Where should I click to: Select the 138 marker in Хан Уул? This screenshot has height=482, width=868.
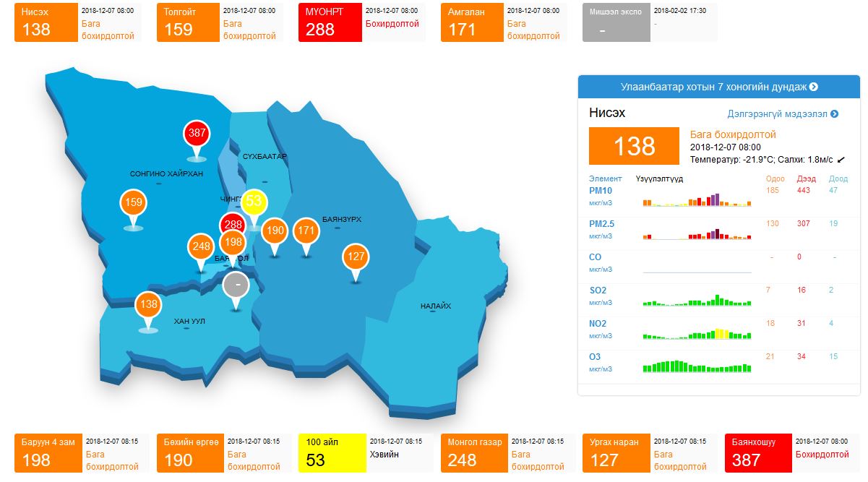(x=149, y=304)
